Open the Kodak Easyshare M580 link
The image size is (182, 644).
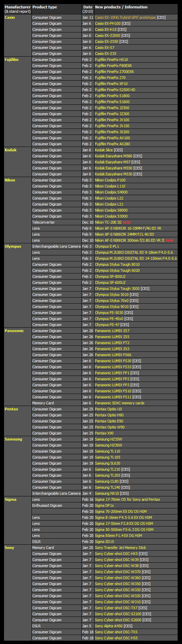114,156
